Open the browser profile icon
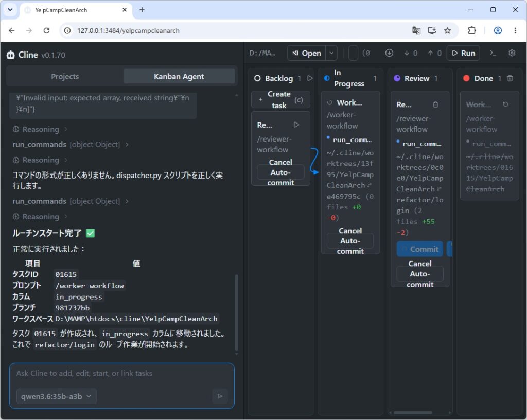527x420 pixels. tap(498, 30)
